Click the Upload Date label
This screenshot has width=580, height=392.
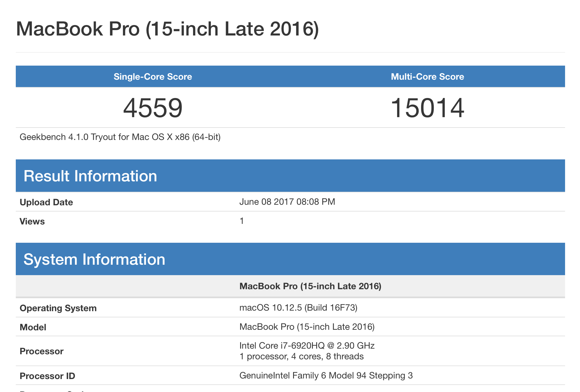pyautogui.click(x=46, y=202)
